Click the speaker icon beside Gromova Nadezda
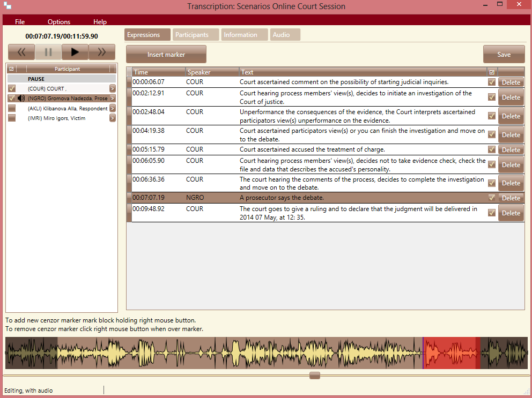 click(x=21, y=99)
